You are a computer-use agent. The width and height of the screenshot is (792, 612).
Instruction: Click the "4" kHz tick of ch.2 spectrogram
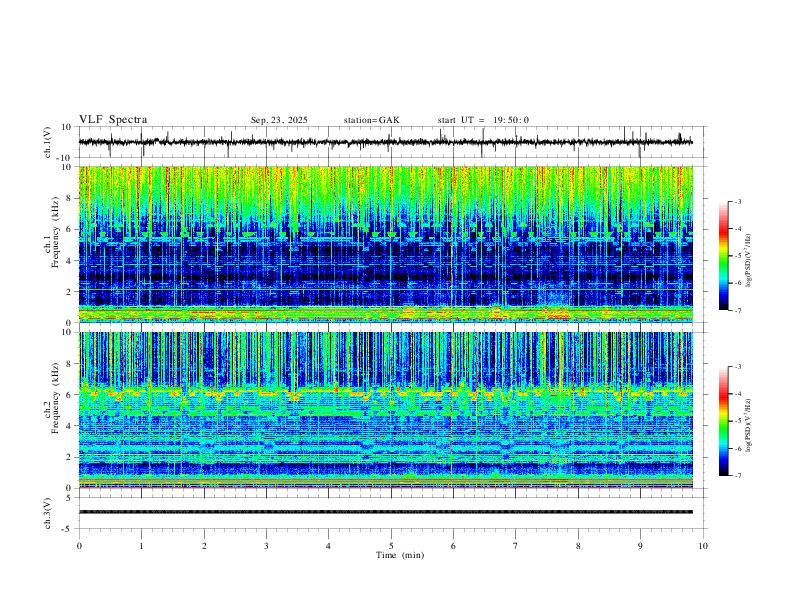pos(70,426)
